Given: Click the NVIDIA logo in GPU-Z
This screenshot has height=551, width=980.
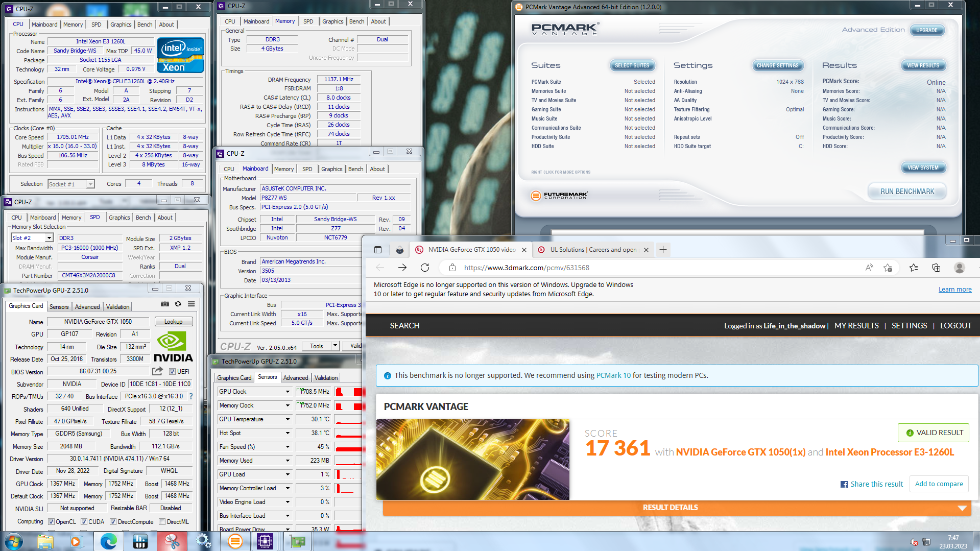Looking at the screenshot, I should tap(173, 347).
